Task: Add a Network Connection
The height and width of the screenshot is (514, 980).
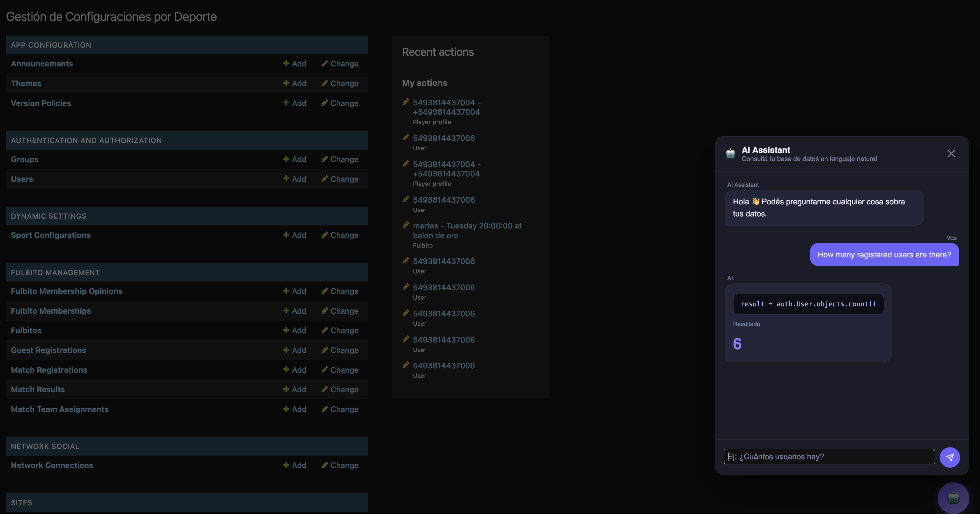Action: (295, 465)
